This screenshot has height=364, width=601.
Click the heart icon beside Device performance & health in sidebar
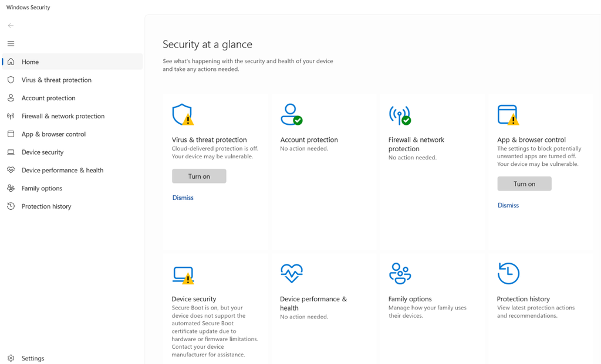(x=11, y=170)
